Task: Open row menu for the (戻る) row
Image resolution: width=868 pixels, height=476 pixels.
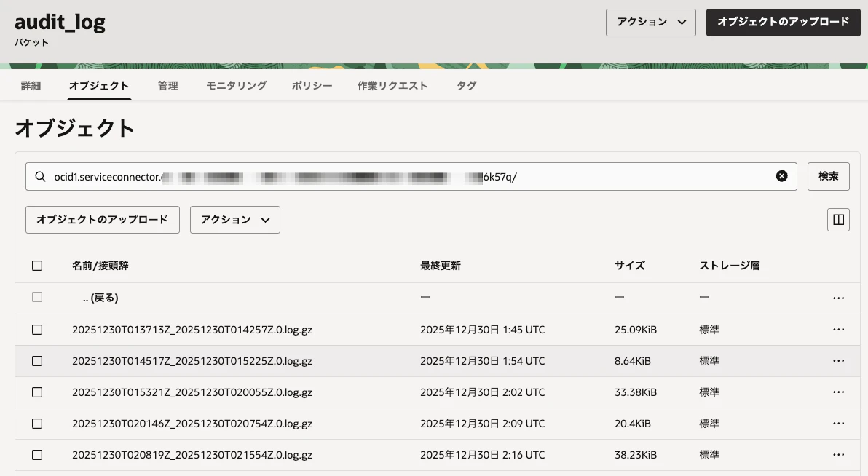Action: point(839,298)
